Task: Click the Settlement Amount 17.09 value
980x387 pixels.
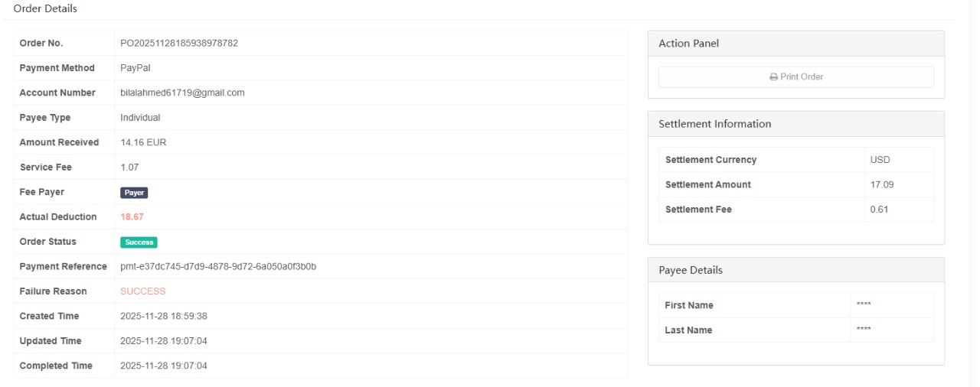Action: pyautogui.click(x=882, y=184)
